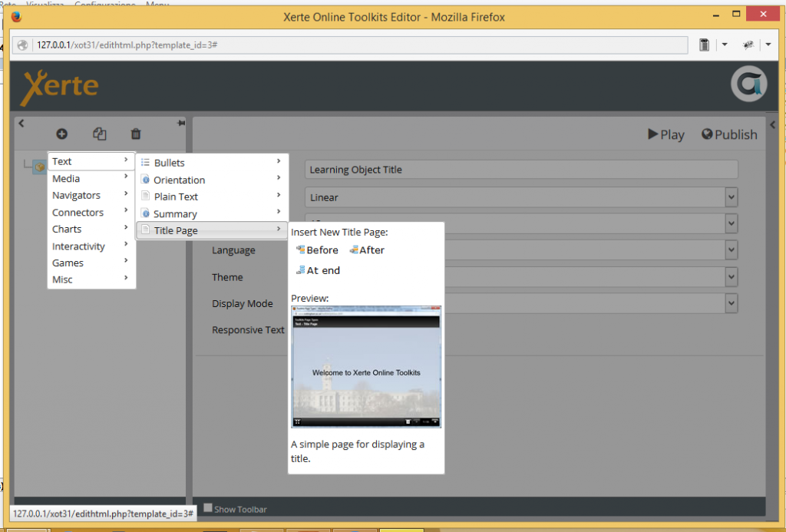Screen dimensions: 786x532
Task: Choose Summary page type
Action: [x=212, y=213]
